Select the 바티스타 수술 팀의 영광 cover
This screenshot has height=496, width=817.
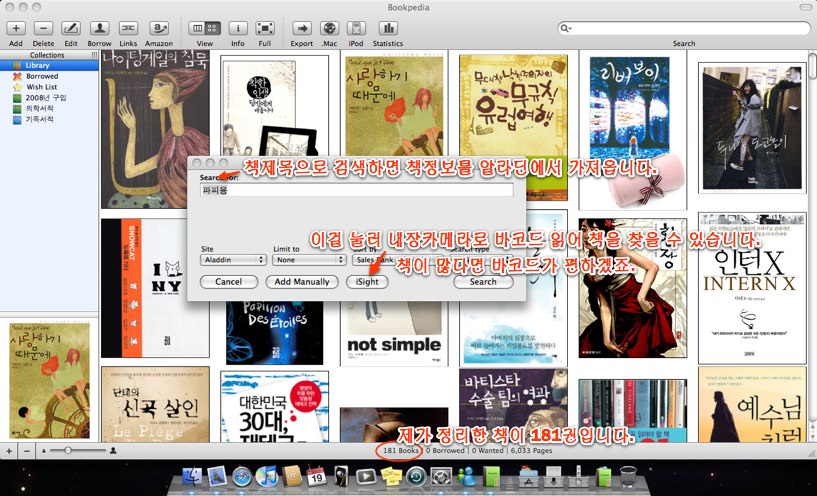pyautogui.click(x=513, y=405)
